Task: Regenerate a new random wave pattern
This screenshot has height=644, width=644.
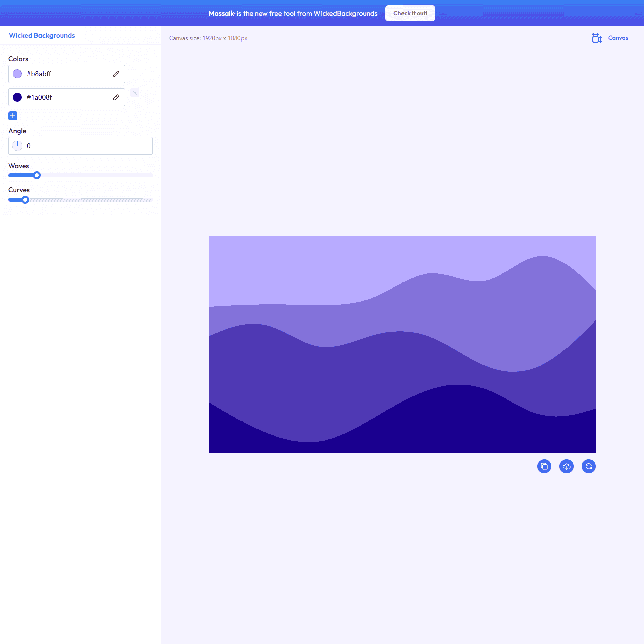Action: point(588,466)
